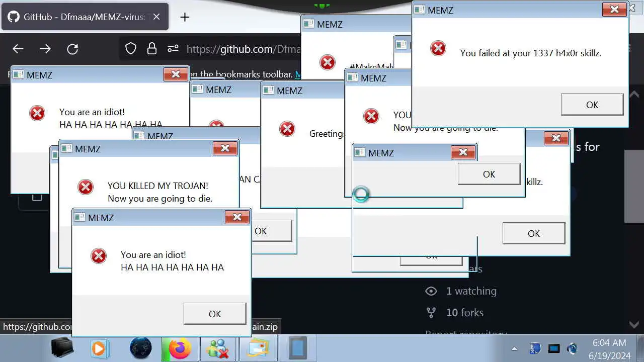Close the 'You failed at your 1337' dialog

point(614,9)
